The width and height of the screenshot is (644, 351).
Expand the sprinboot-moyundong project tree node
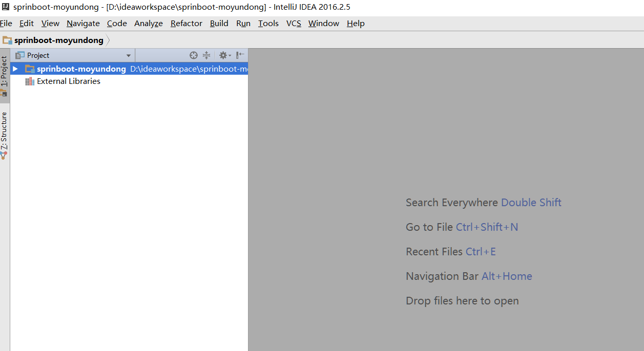(x=15, y=69)
